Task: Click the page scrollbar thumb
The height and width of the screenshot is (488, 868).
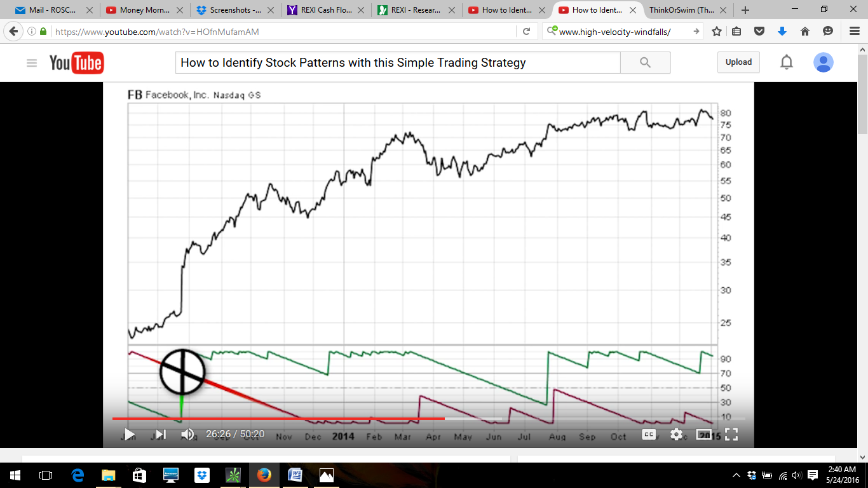Action: click(862, 93)
